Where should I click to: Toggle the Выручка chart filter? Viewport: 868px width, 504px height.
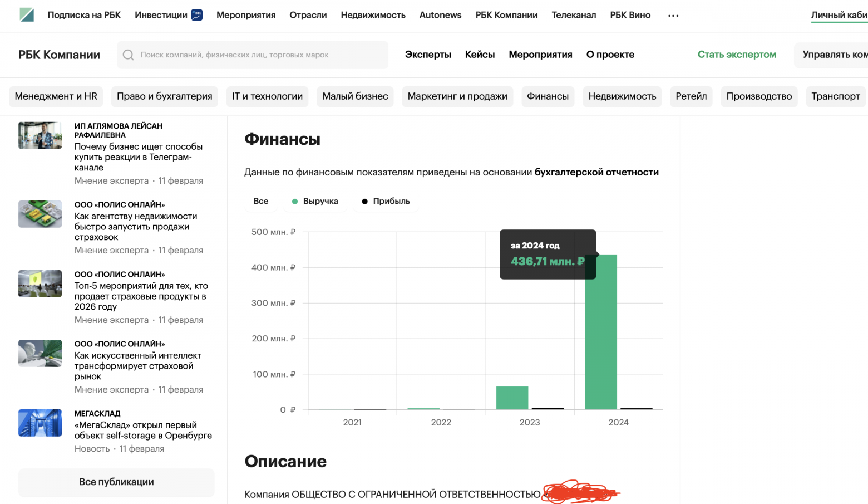coord(315,201)
